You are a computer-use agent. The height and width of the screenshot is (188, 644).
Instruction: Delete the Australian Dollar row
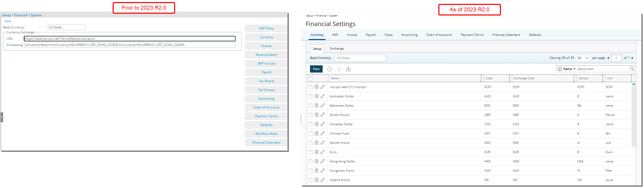pos(316,96)
